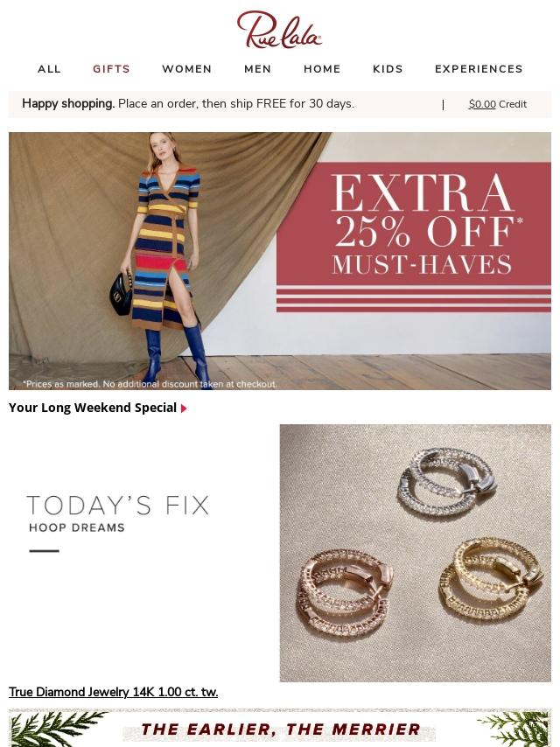Click The Earlier, The Merrier banner
This screenshot has width=560, height=747.
point(280,728)
